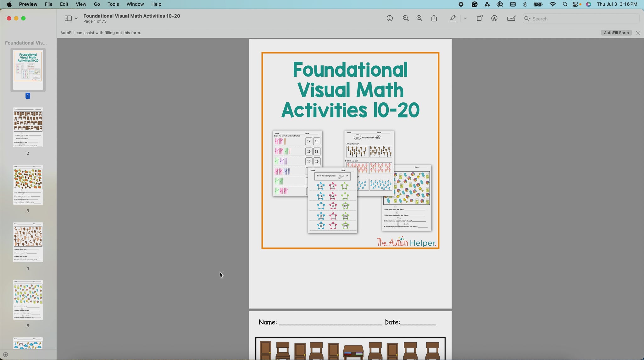Open the View menu
The width and height of the screenshot is (644, 360).
click(x=81, y=4)
